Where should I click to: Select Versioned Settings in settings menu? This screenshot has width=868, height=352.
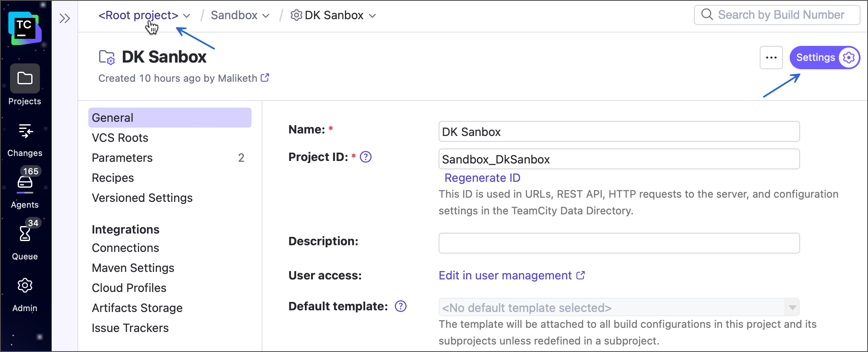click(x=142, y=198)
